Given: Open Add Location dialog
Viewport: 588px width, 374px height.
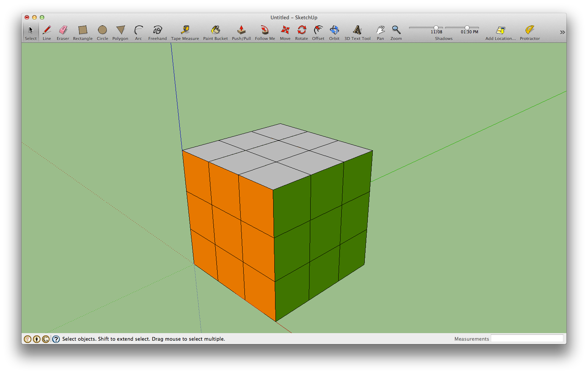Looking at the screenshot, I should point(500,30).
